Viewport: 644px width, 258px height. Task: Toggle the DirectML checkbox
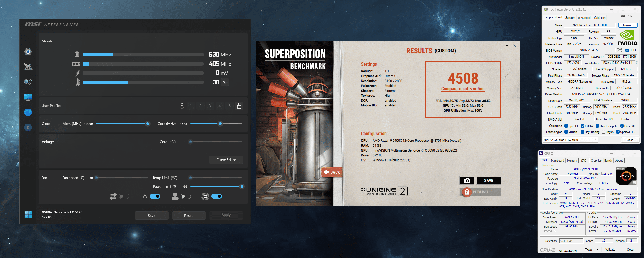tap(622, 126)
